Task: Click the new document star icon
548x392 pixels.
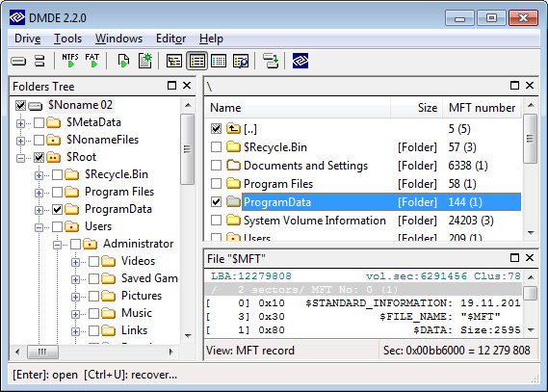Action: (145, 61)
